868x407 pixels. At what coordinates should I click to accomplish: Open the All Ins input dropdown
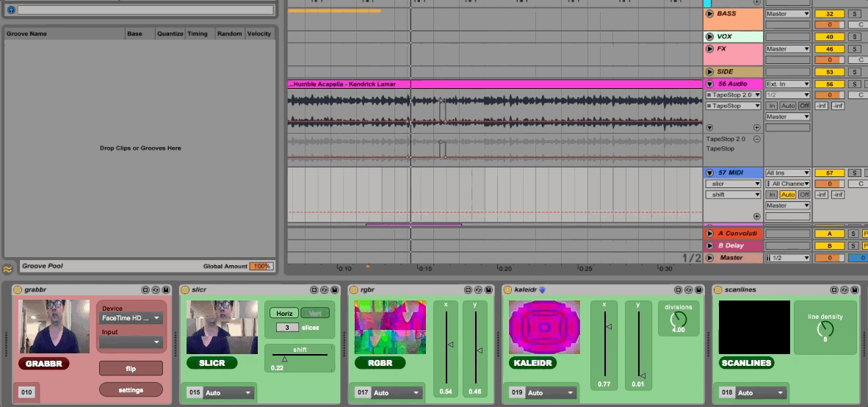click(x=788, y=173)
